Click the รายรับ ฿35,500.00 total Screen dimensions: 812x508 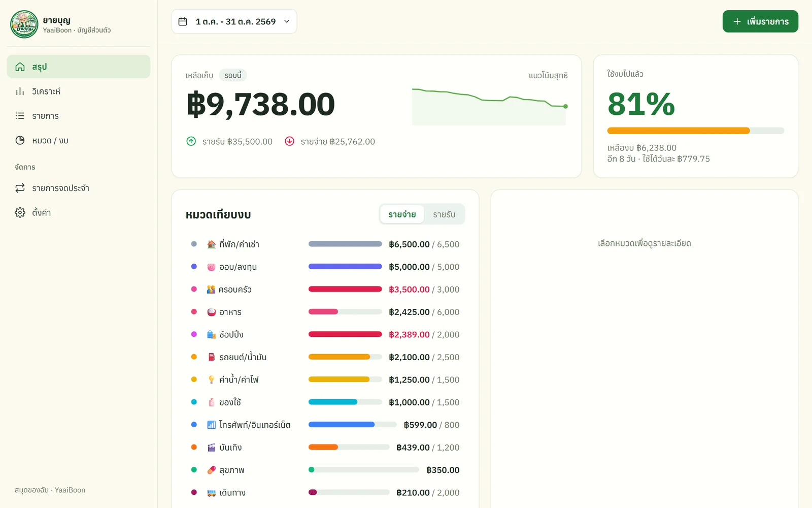point(229,141)
